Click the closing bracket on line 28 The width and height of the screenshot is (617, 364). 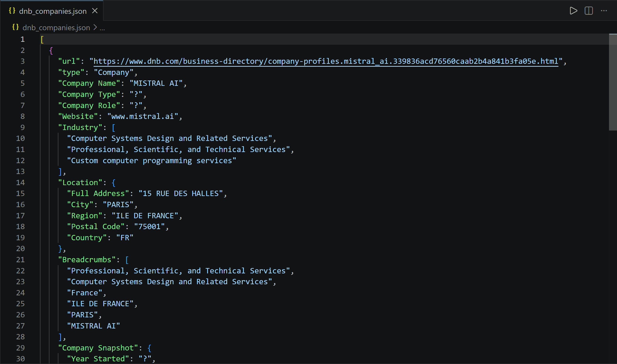(60, 337)
